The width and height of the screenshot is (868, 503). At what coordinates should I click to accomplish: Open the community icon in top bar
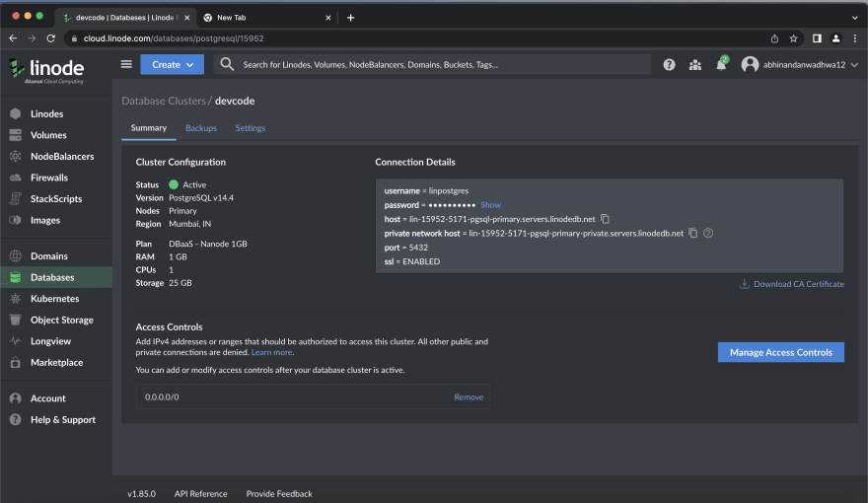pos(695,65)
